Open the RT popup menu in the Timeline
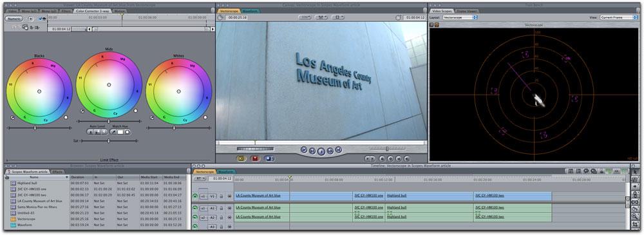 click(200, 179)
